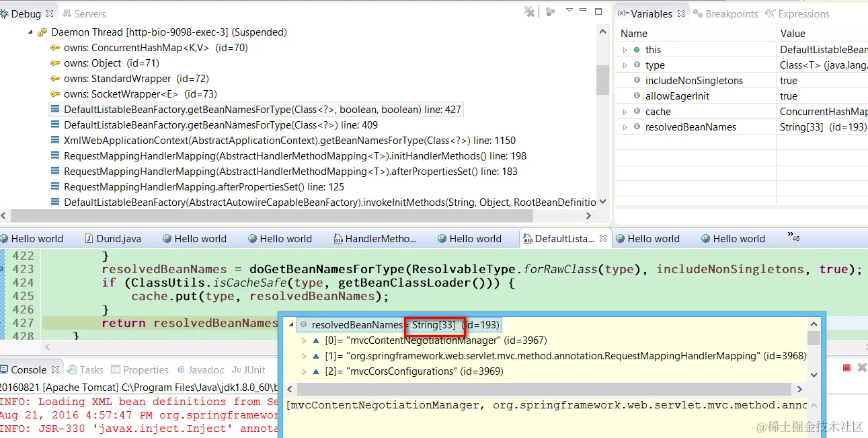Switch to the Properties tab
868x438 pixels.
(x=140, y=369)
